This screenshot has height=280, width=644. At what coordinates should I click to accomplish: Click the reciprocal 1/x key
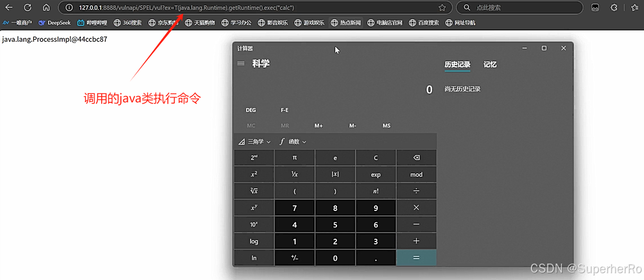pos(295,175)
